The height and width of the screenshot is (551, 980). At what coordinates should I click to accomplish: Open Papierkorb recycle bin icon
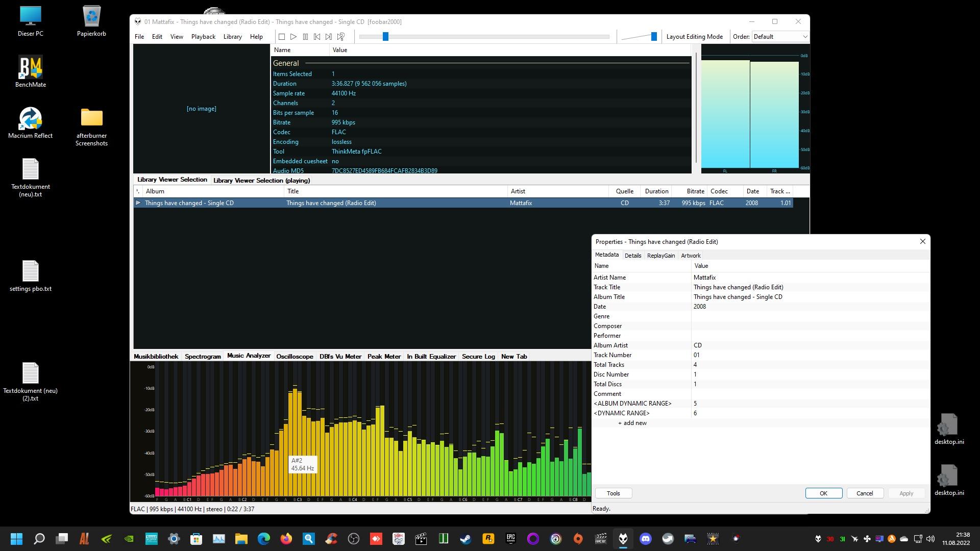[x=91, y=21]
